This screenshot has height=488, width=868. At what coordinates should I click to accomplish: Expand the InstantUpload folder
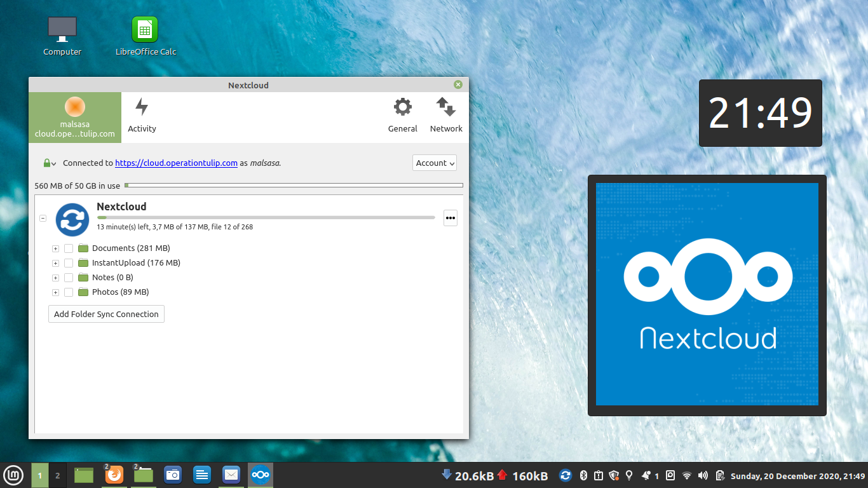pos(56,263)
